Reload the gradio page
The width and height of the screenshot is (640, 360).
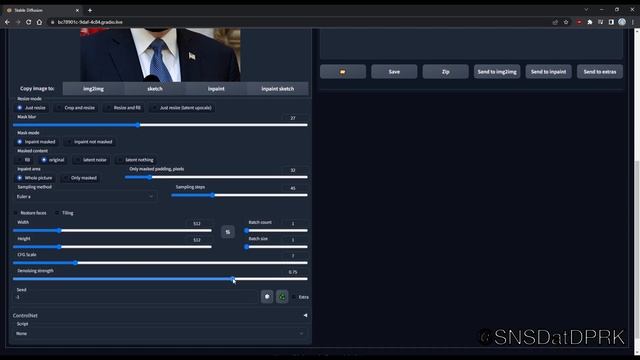click(29, 22)
